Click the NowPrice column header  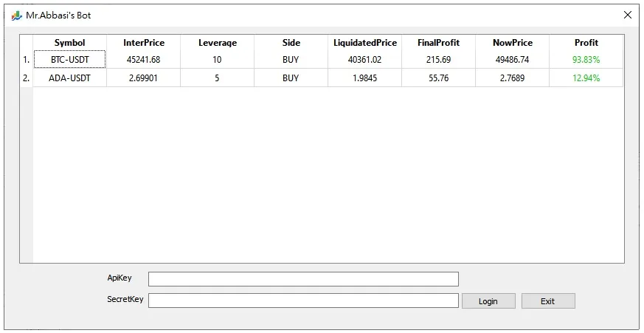(x=513, y=43)
